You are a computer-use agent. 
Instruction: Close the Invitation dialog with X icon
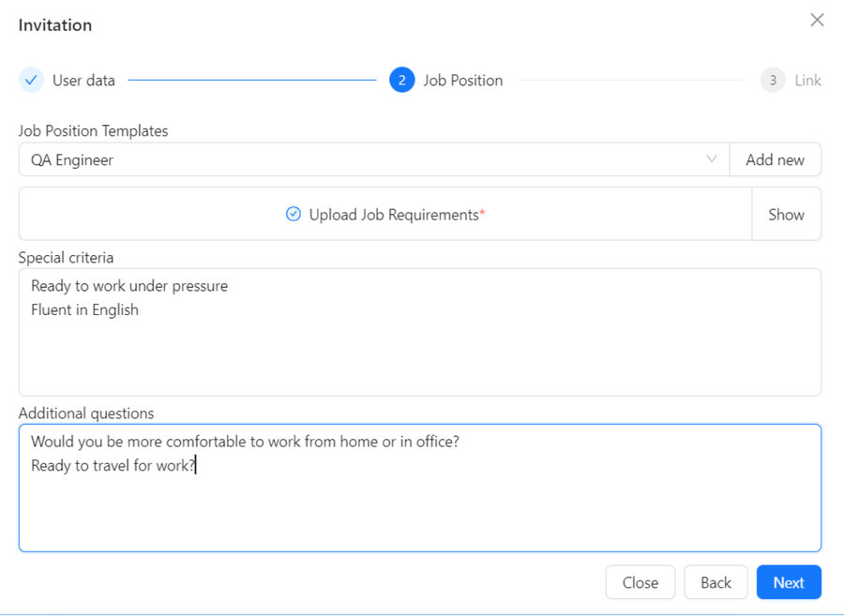(817, 20)
